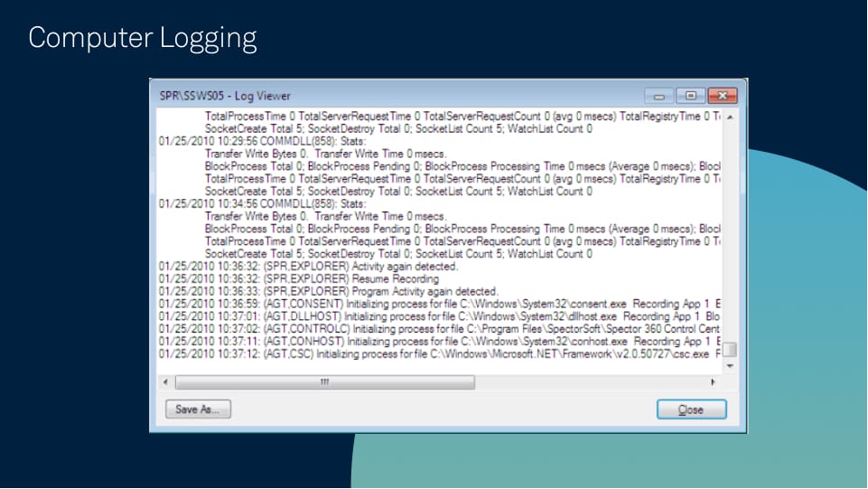
Task: Click the horizontal scrollbar left arrow
Action: pos(165,382)
